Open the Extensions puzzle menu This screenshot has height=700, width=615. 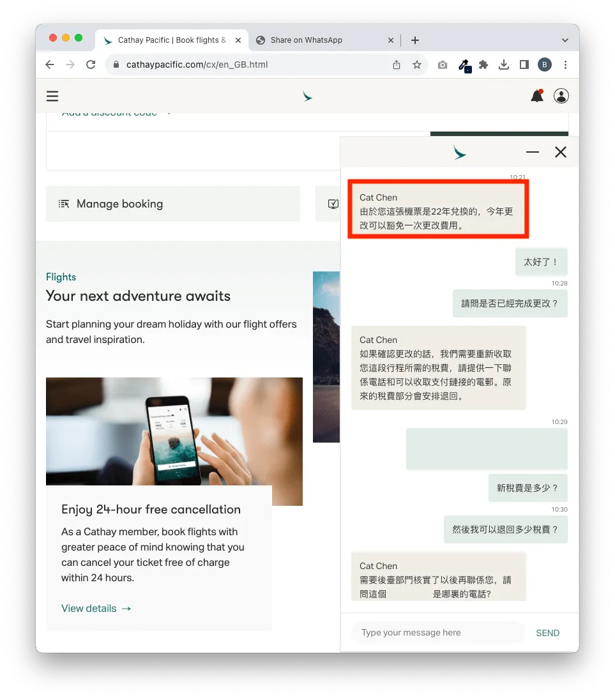point(483,65)
